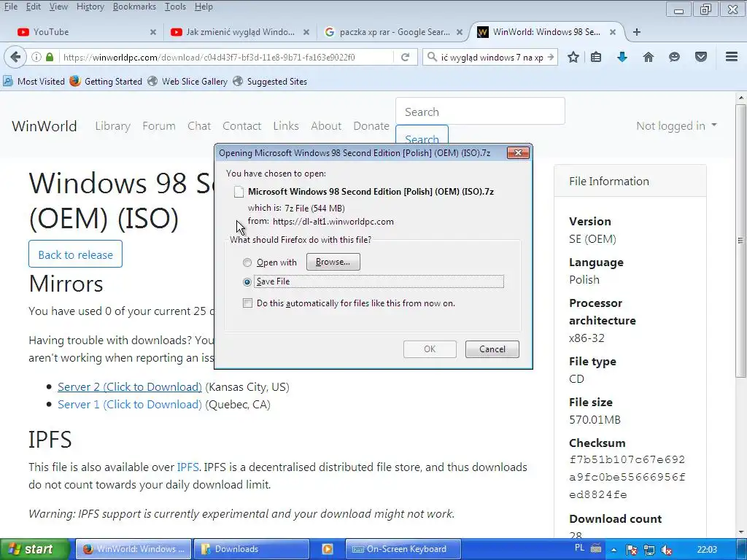Screen dimensions: 747x560
Task: Open the Firefox hamburger menu
Action: tap(732, 57)
